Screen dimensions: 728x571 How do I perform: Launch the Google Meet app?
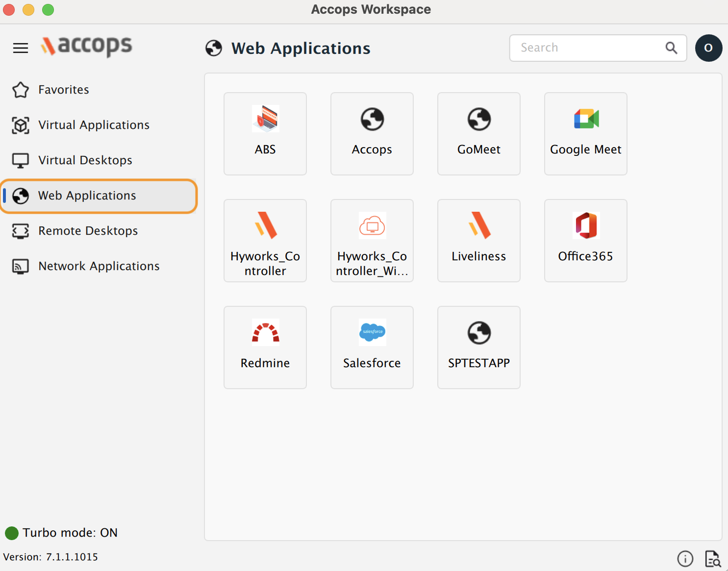coord(585,133)
